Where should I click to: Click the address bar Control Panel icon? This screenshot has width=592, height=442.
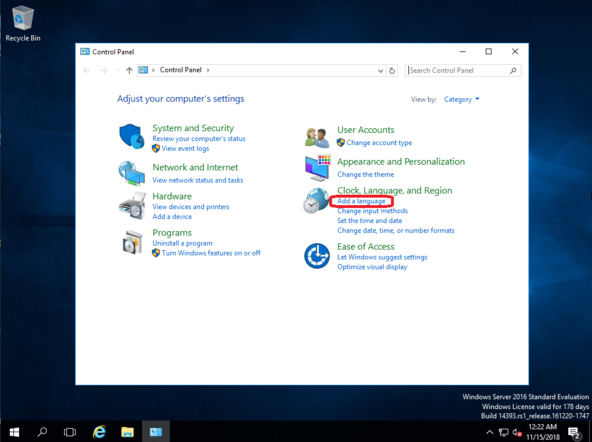click(143, 70)
